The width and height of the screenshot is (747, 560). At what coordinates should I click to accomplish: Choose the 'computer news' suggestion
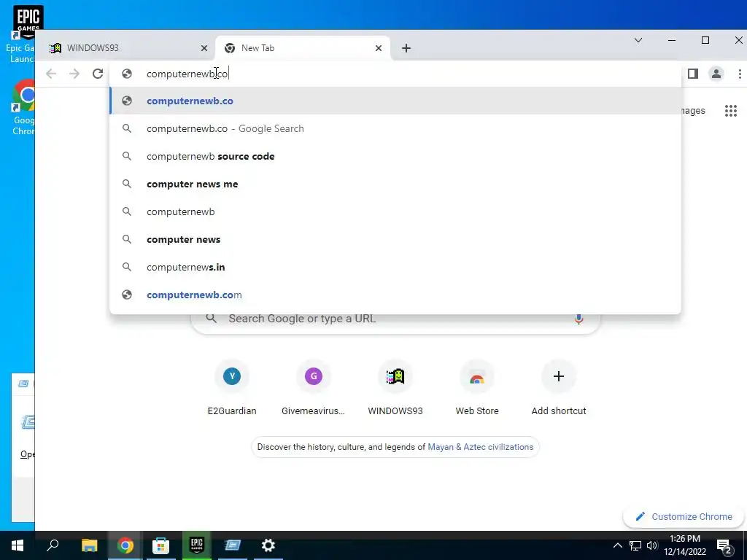[395, 239]
